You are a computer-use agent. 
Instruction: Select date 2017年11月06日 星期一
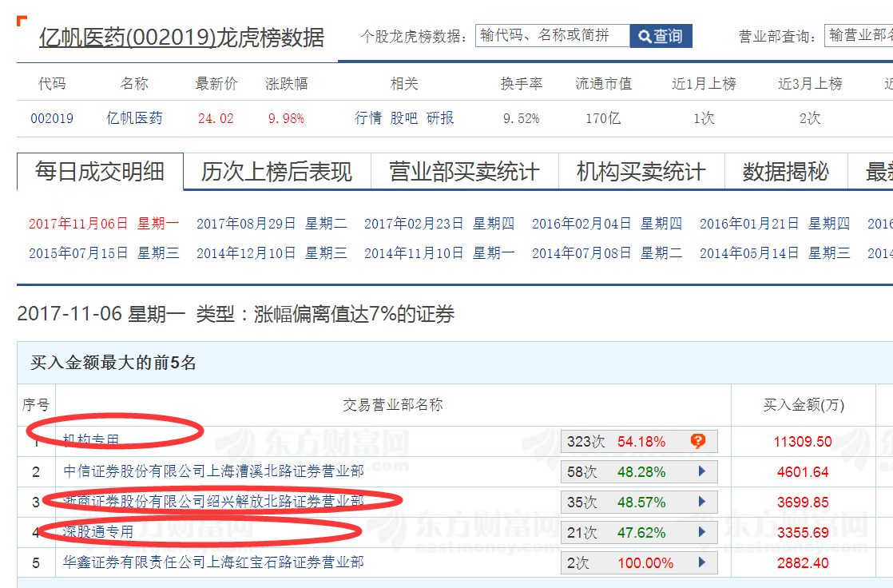pyautogui.click(x=104, y=224)
